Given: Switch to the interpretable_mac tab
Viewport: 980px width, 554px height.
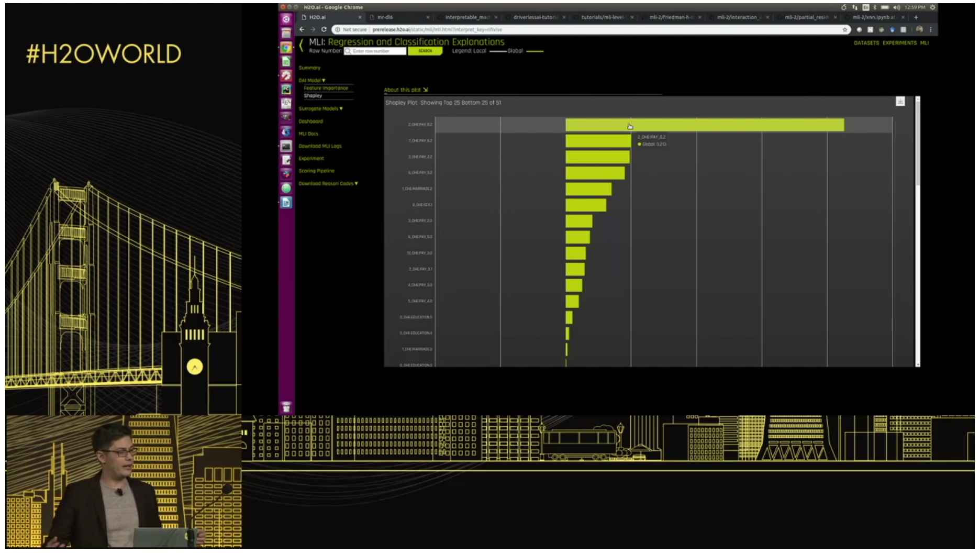Looking at the screenshot, I should pos(467,17).
